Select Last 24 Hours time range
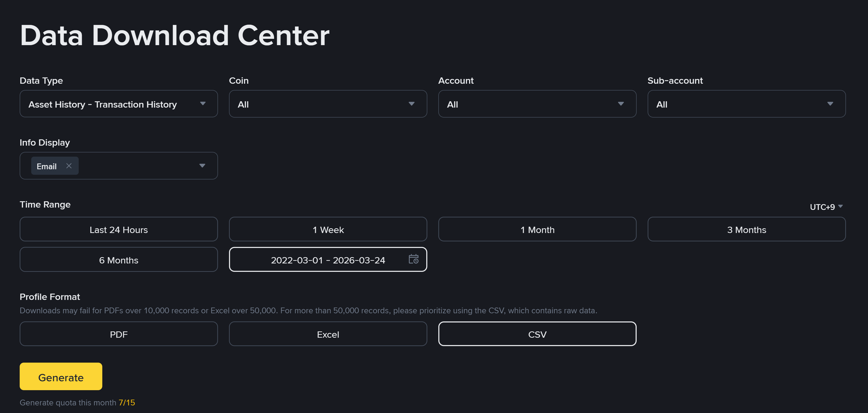This screenshot has height=413, width=868. 119,229
